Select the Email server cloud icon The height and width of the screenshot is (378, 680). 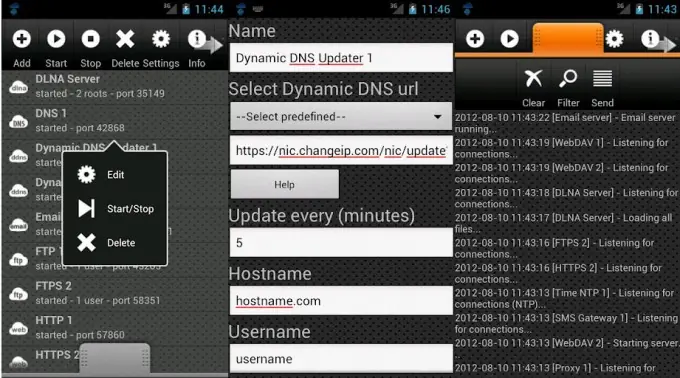click(19, 225)
